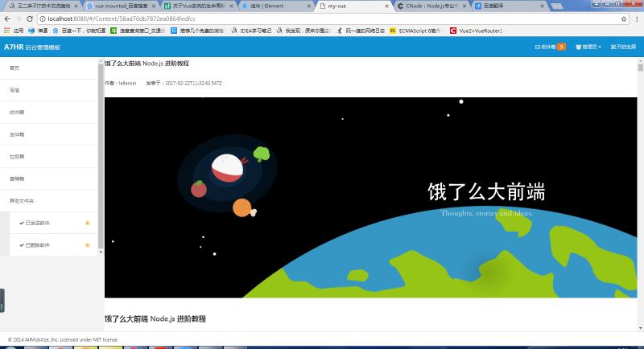Click the checkmark icon beside 已发送邮件

click(x=22, y=223)
